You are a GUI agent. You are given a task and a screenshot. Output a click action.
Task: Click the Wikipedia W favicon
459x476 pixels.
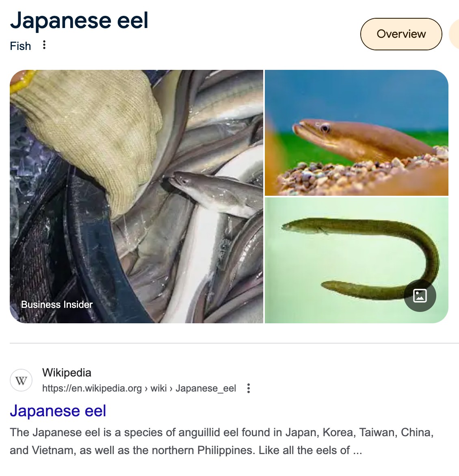(21, 380)
